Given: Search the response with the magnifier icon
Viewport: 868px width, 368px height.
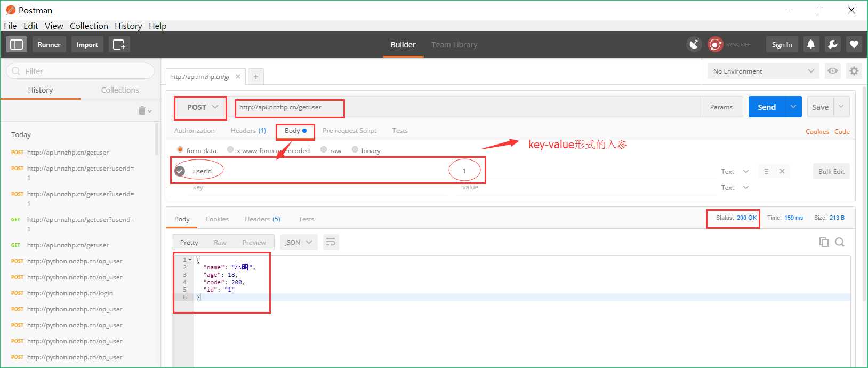Looking at the screenshot, I should (840, 242).
